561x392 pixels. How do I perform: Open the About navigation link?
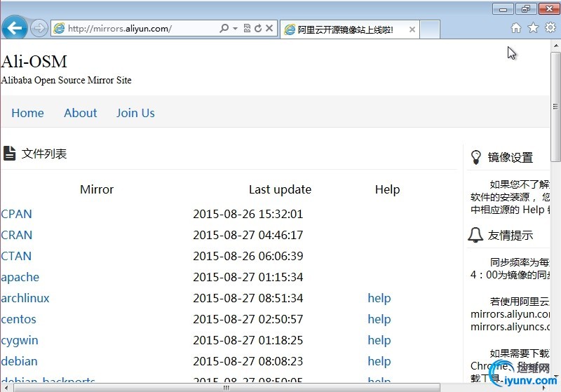click(x=81, y=113)
